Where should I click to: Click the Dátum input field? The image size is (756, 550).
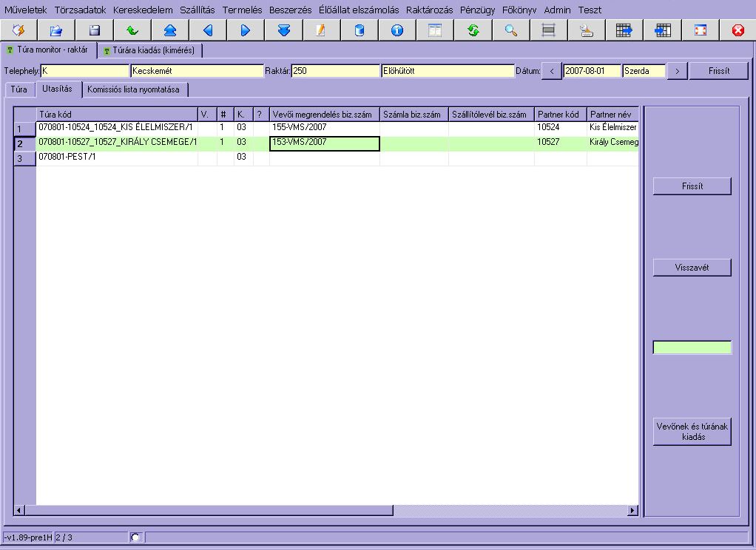(x=592, y=71)
